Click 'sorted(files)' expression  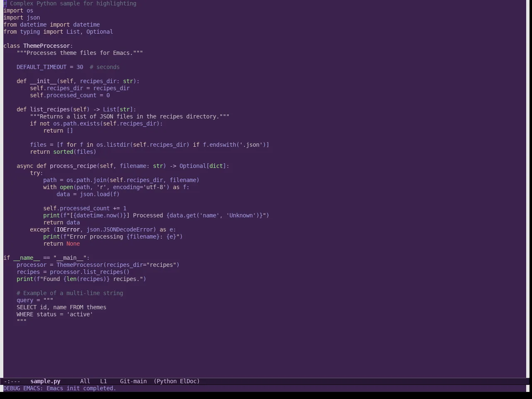click(75, 152)
